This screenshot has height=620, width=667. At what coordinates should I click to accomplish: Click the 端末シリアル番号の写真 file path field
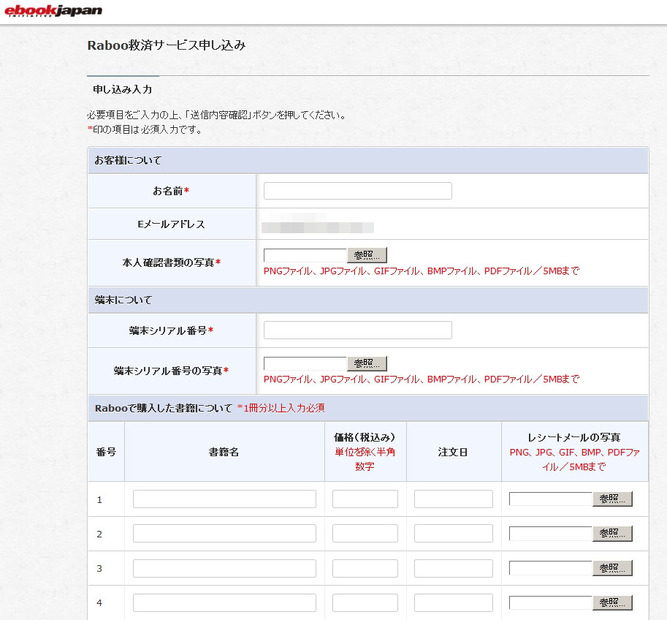(305, 364)
